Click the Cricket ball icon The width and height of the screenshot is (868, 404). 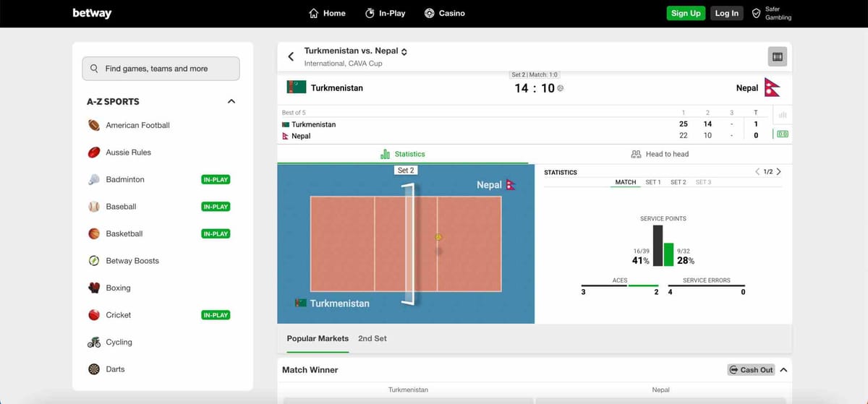(94, 315)
